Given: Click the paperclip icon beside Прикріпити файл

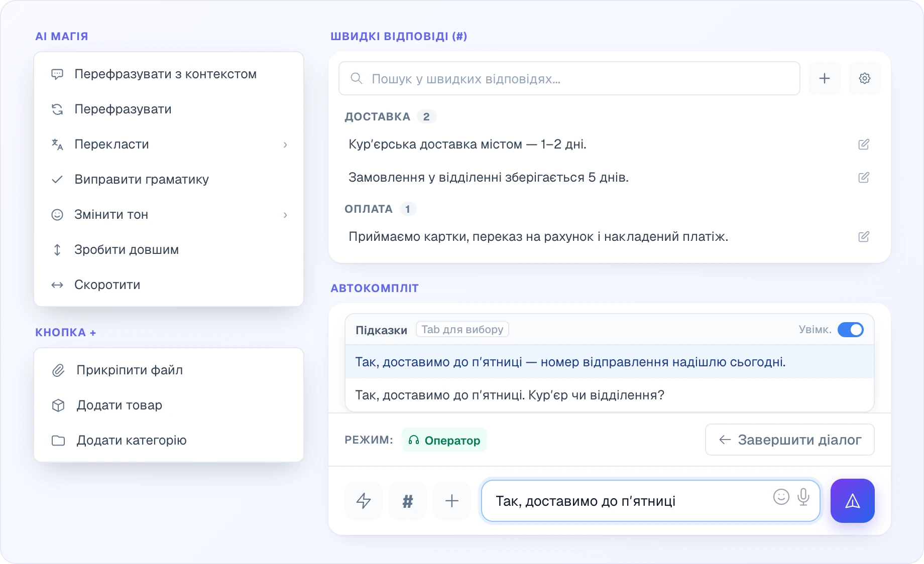Looking at the screenshot, I should click(x=58, y=370).
